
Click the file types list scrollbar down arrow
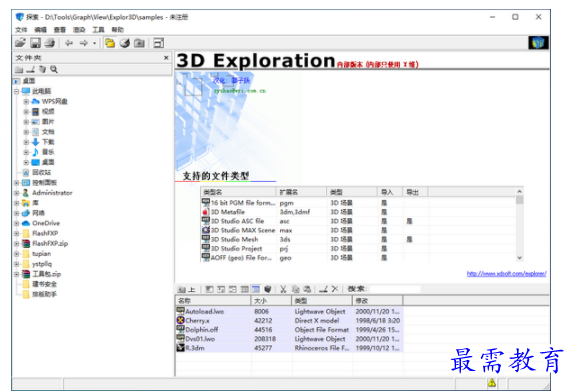(519, 257)
